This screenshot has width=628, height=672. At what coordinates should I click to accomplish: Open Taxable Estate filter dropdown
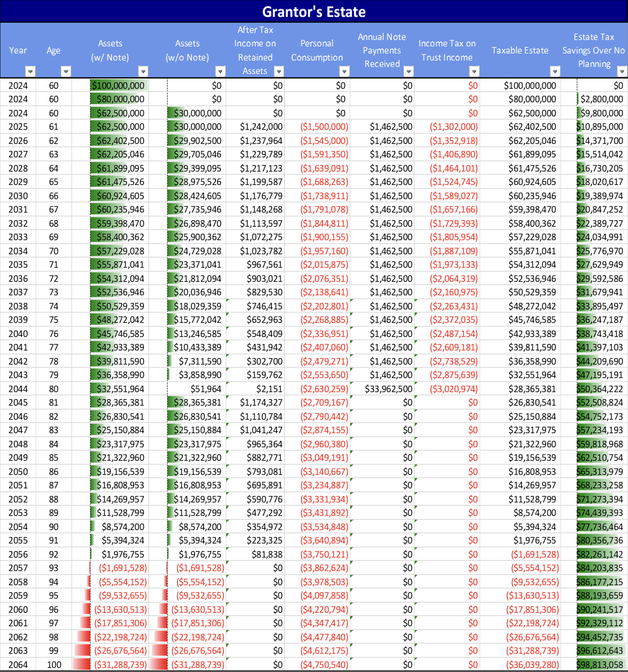tap(555, 71)
